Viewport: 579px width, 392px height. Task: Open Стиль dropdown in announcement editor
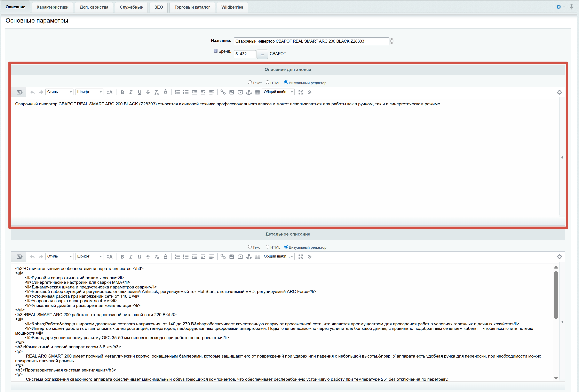59,92
